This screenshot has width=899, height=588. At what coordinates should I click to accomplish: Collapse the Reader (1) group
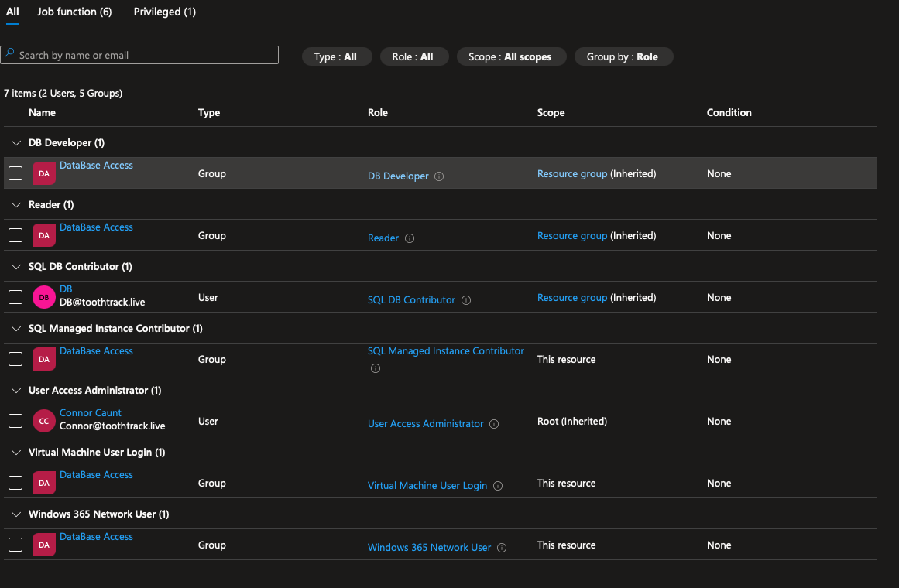[x=16, y=204]
